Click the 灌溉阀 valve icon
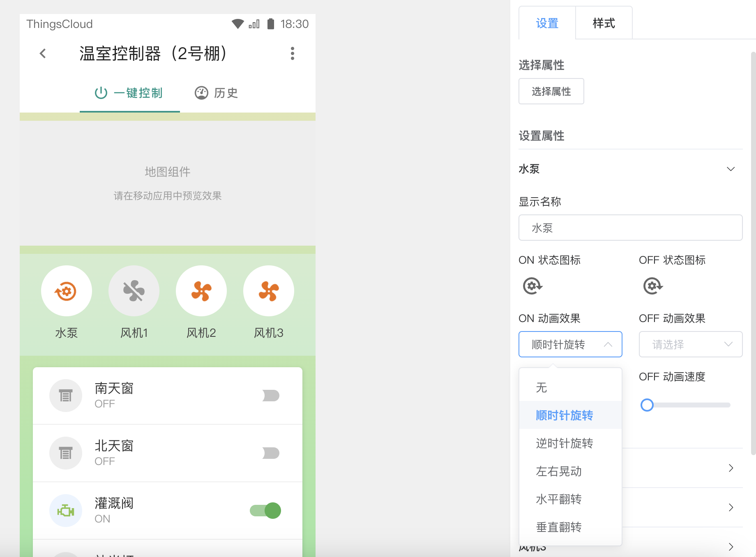This screenshot has width=756, height=557. pos(65,511)
